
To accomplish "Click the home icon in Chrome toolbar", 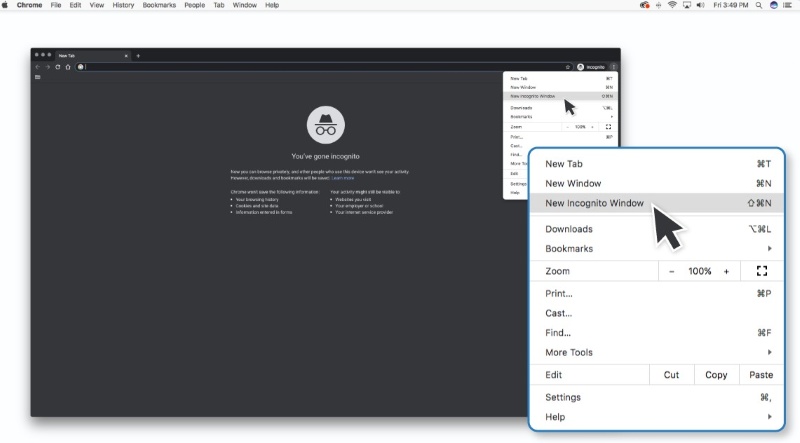I will 67,67.
